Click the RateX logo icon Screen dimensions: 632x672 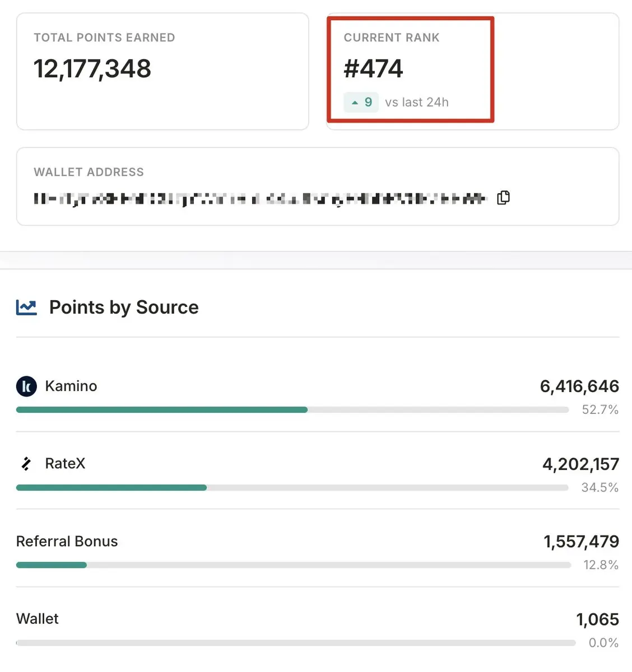(26, 464)
